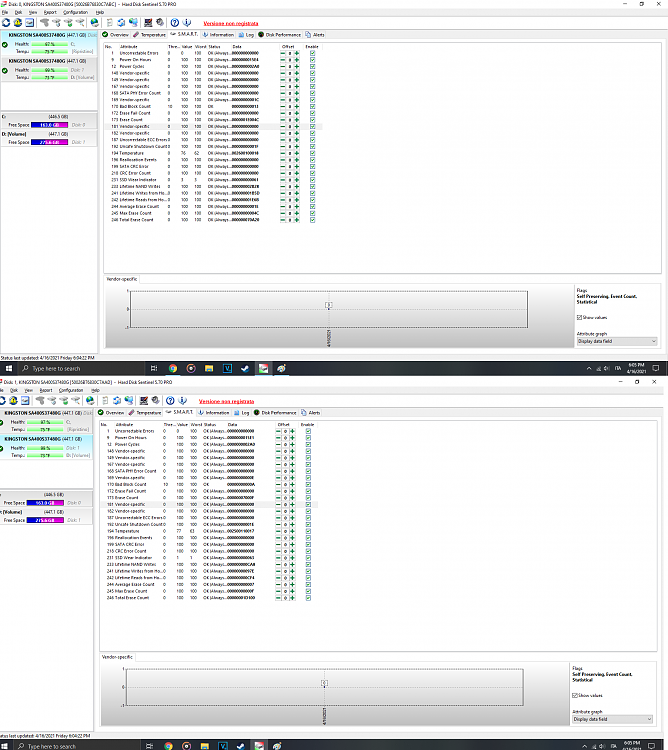Click gear configuration icon in upper window toolbar
Viewport: 668px width, 750px height.
tap(160, 22)
